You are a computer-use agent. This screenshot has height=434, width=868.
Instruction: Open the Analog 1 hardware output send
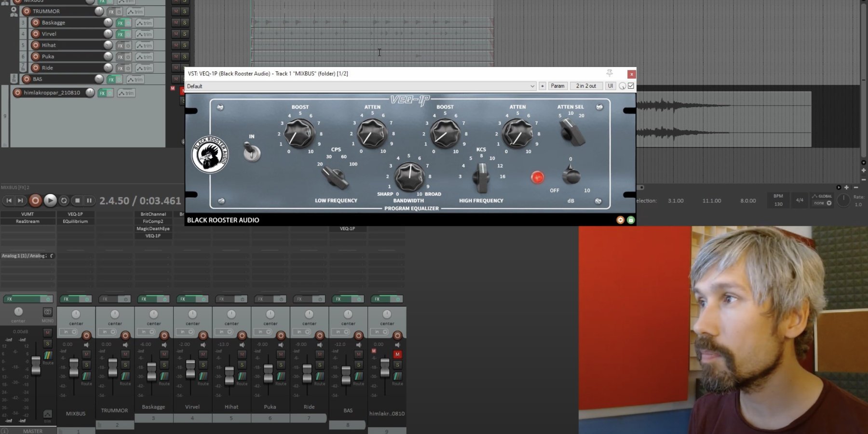point(27,256)
